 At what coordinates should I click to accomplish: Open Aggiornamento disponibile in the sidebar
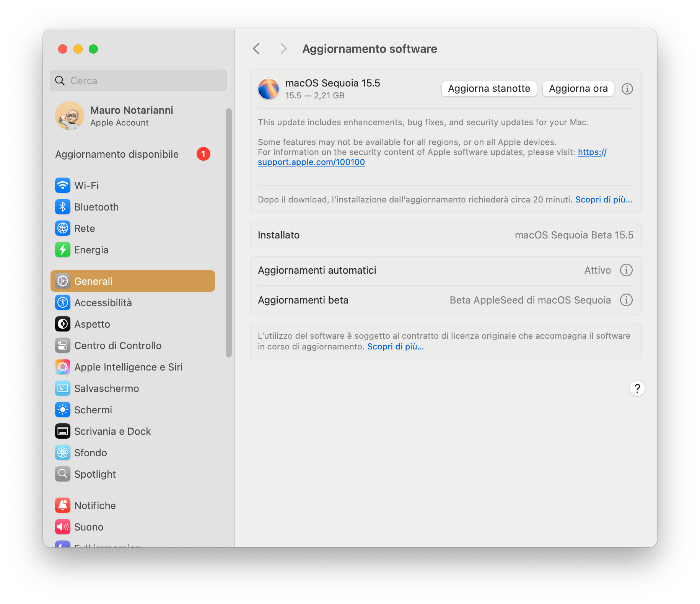pyautogui.click(x=132, y=154)
